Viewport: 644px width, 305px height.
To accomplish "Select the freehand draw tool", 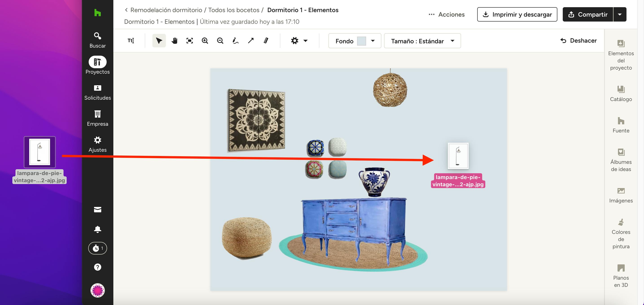I will (235, 40).
